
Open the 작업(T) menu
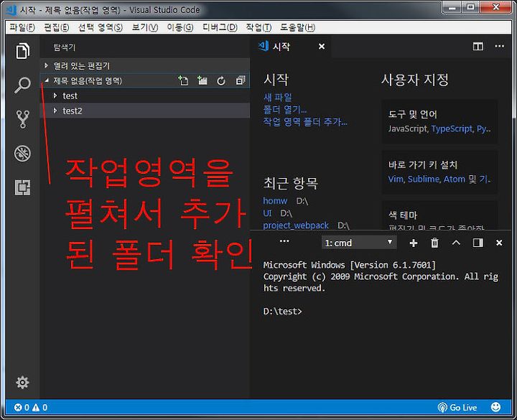click(x=258, y=27)
